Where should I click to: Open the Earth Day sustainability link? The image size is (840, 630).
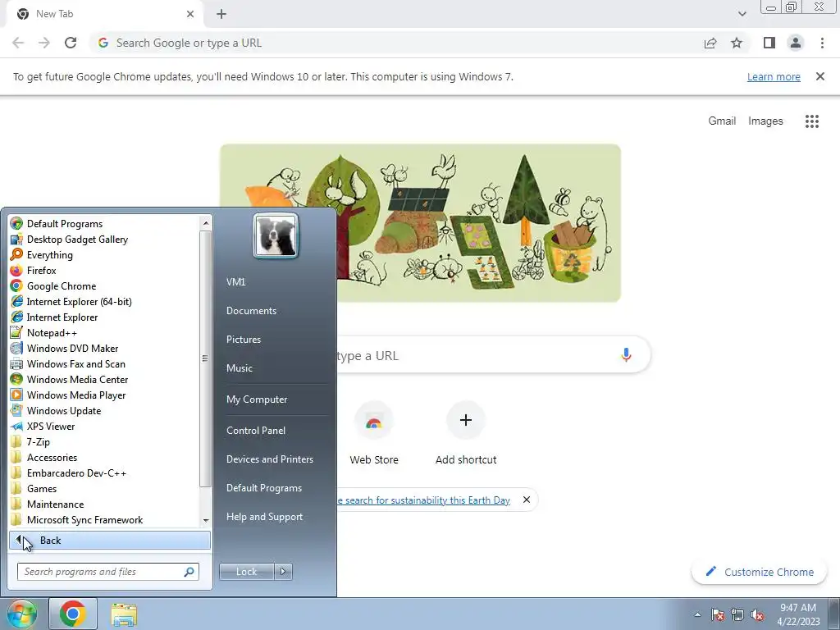coord(423,500)
